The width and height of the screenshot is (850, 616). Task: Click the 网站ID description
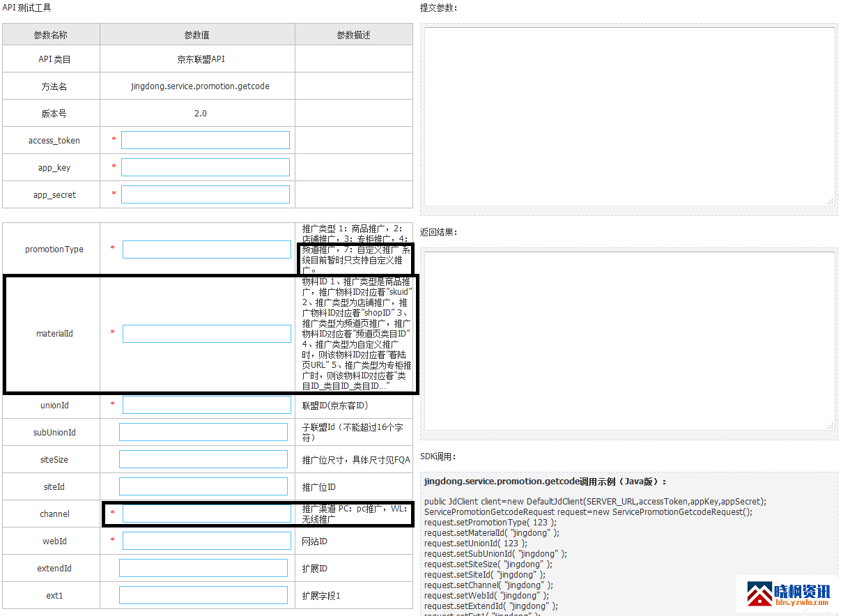(314, 541)
